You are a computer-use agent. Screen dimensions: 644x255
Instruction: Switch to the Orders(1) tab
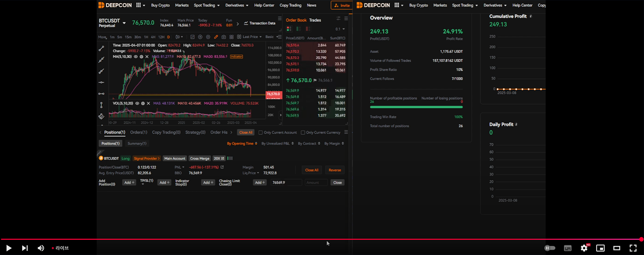(x=138, y=132)
